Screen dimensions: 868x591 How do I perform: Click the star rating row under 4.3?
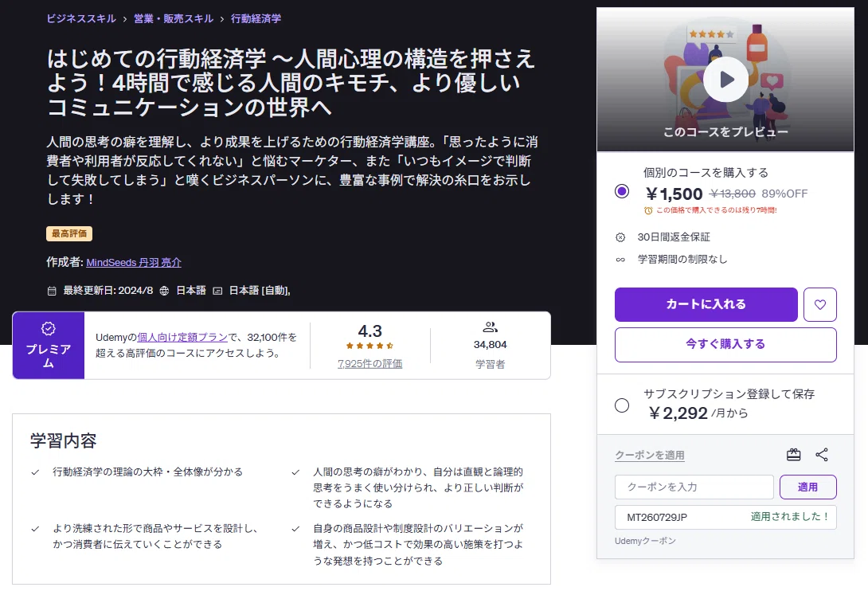point(369,346)
